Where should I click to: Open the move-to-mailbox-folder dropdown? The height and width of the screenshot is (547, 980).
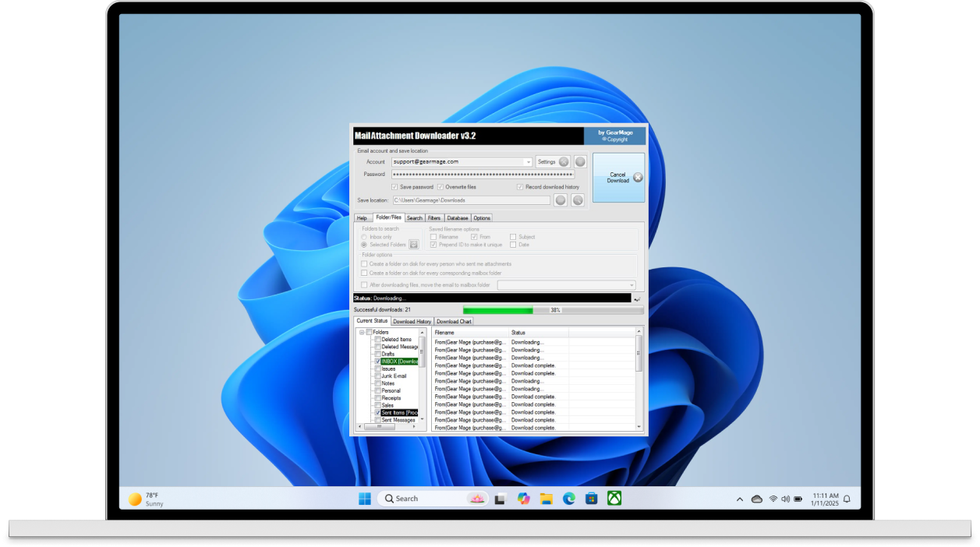[632, 285]
